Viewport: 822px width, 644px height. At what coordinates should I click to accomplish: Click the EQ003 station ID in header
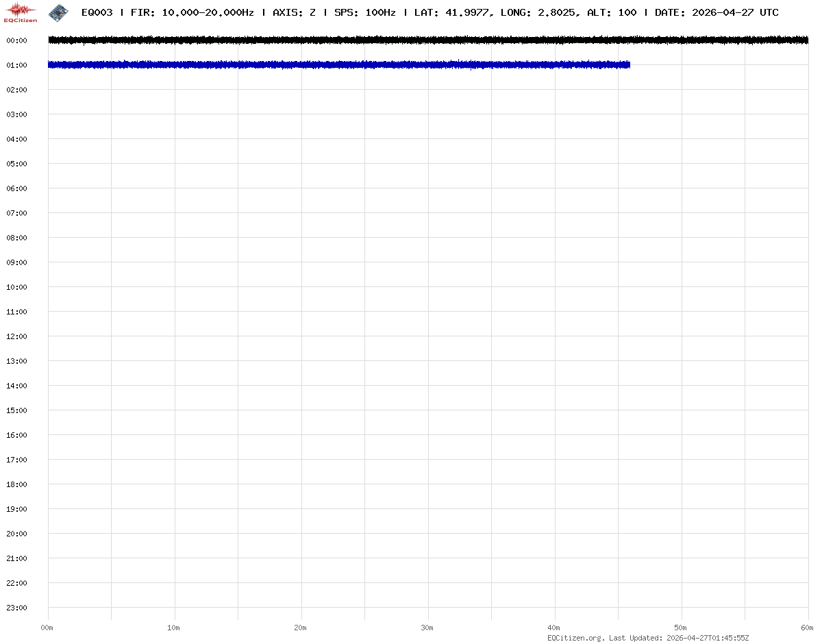[x=97, y=12]
